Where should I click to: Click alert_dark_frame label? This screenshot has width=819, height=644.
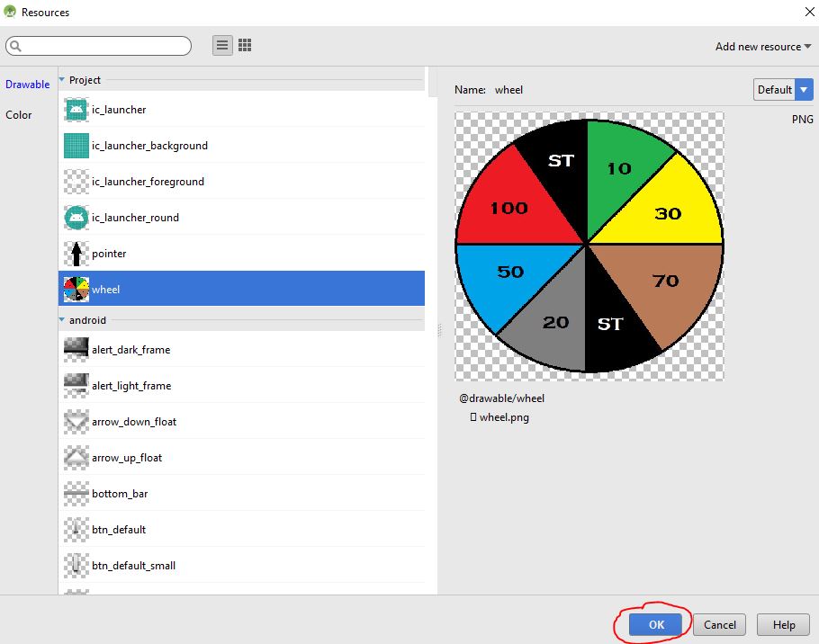(x=131, y=350)
